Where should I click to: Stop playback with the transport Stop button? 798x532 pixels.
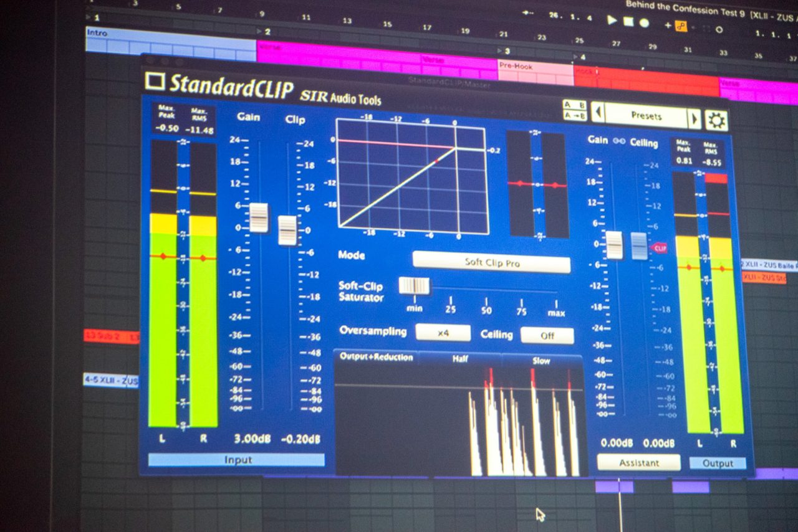628,21
